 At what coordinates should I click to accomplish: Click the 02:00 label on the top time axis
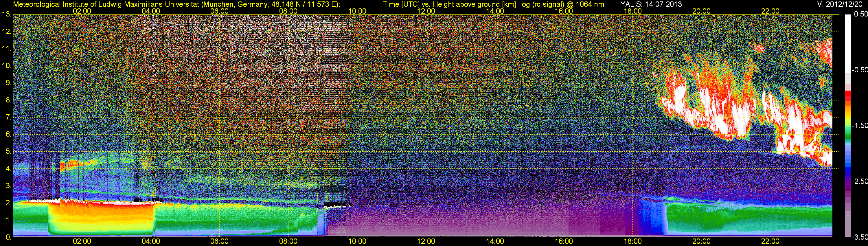click(82, 11)
